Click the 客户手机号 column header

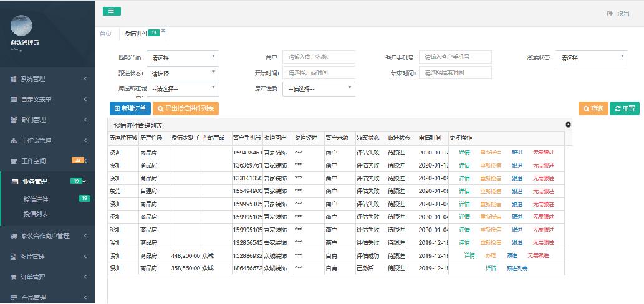248,138
